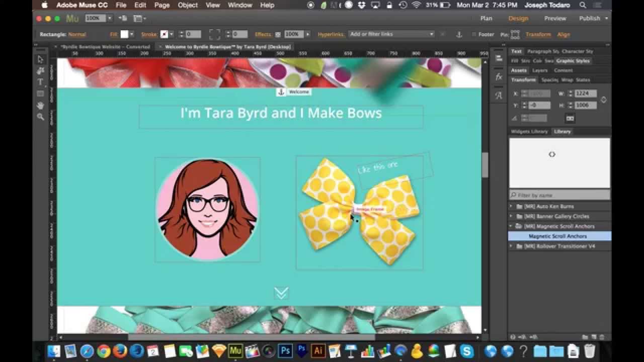Click the anchor link icon in the control bar
Screen dimensions: 644x362
(459, 34)
